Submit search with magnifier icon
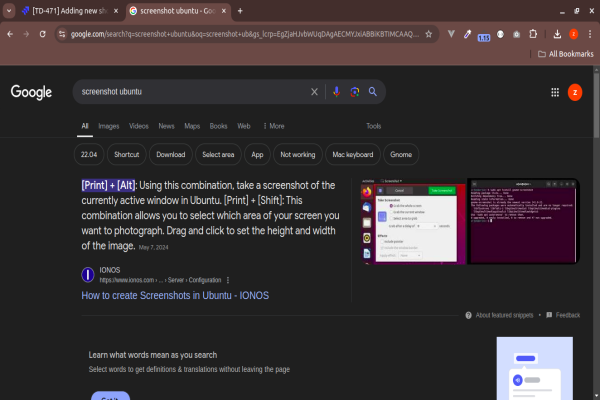The image size is (600, 400). click(x=373, y=91)
